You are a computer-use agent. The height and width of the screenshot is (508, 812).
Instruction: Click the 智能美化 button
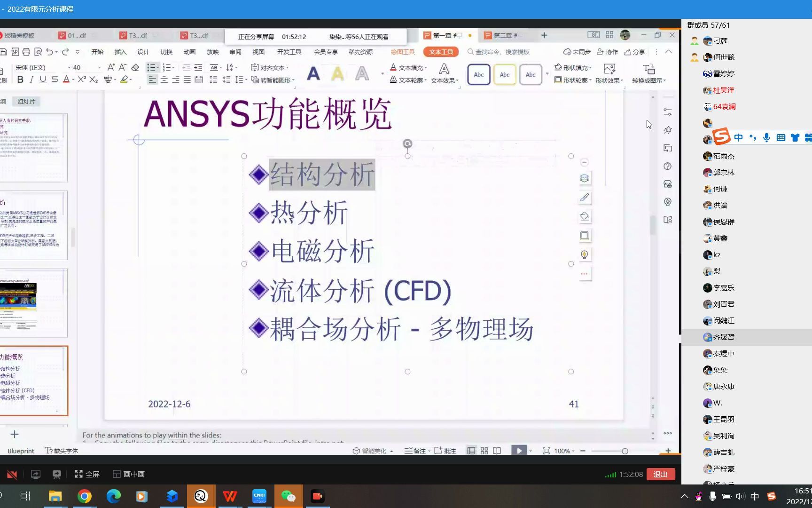[373, 451]
